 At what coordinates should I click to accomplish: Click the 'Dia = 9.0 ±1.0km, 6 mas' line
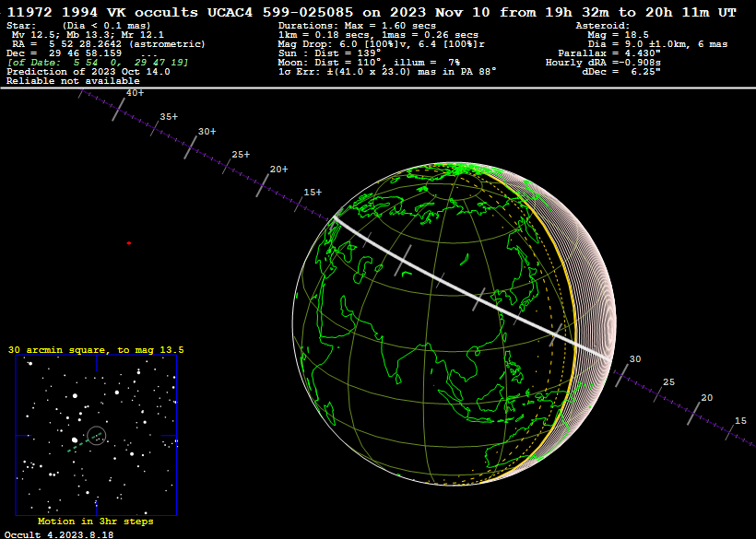pyautogui.click(x=657, y=44)
